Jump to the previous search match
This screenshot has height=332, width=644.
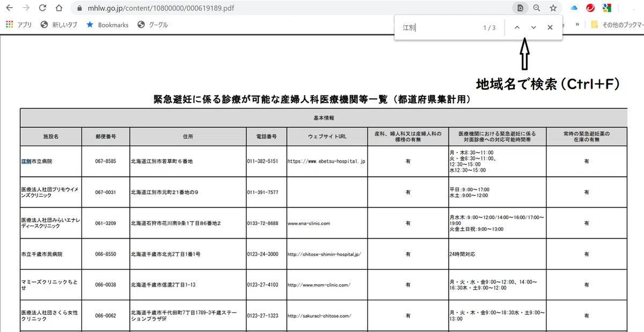[x=517, y=27]
